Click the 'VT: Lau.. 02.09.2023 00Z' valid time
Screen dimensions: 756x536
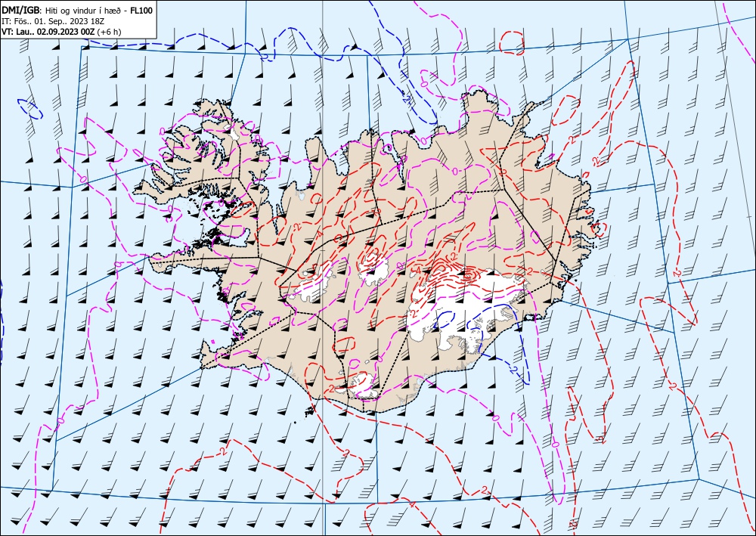coord(48,32)
